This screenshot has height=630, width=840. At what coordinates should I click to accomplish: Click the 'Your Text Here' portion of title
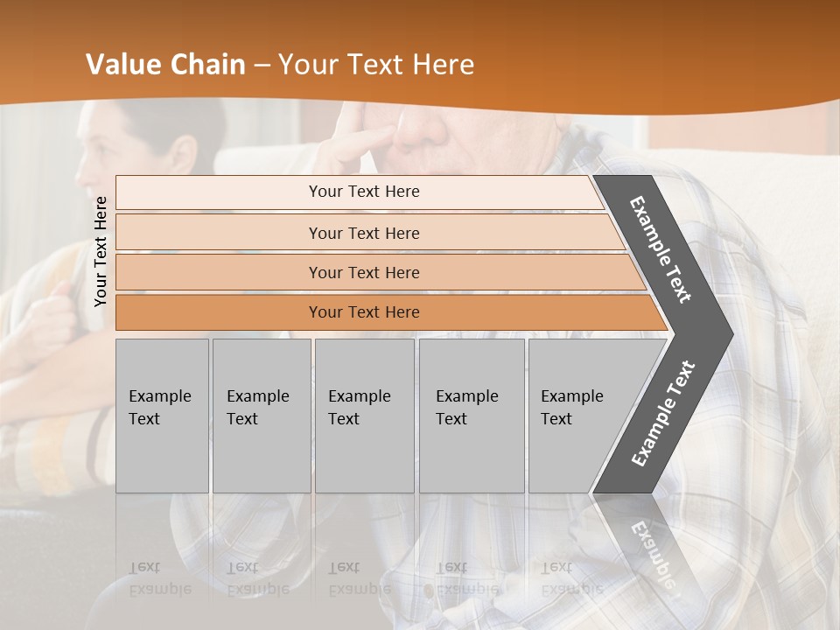click(x=376, y=65)
